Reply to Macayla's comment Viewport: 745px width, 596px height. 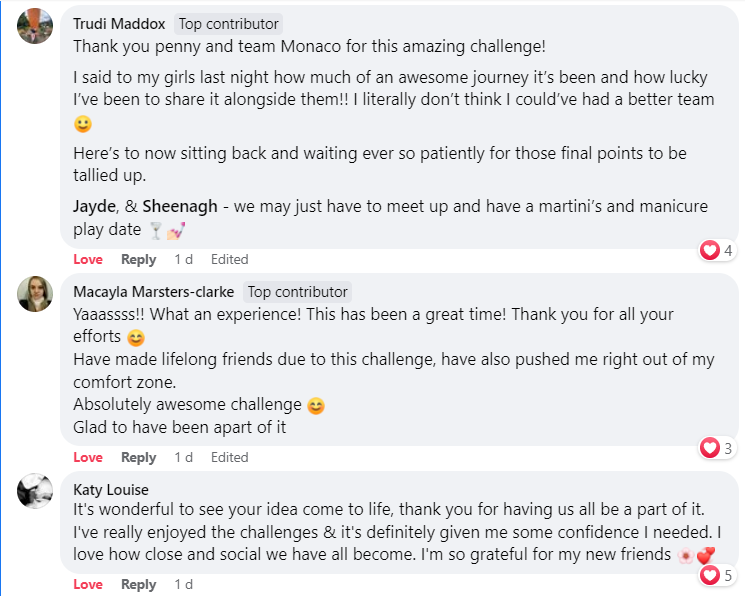[x=138, y=457]
